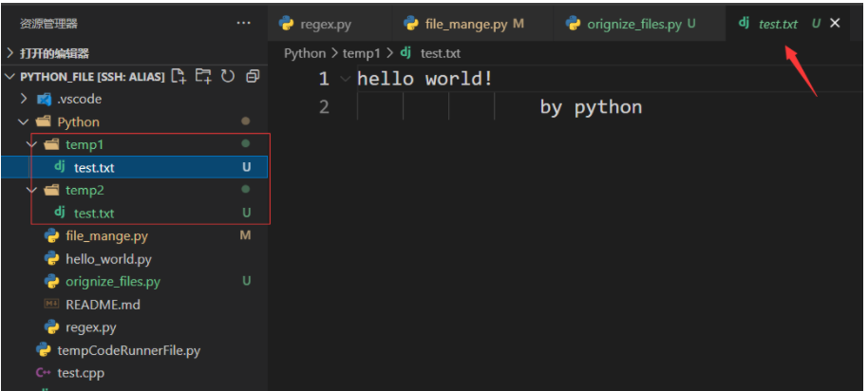Screen dimensions: 868x391
Task: Collapse all folders in explorer
Action: click(x=252, y=76)
